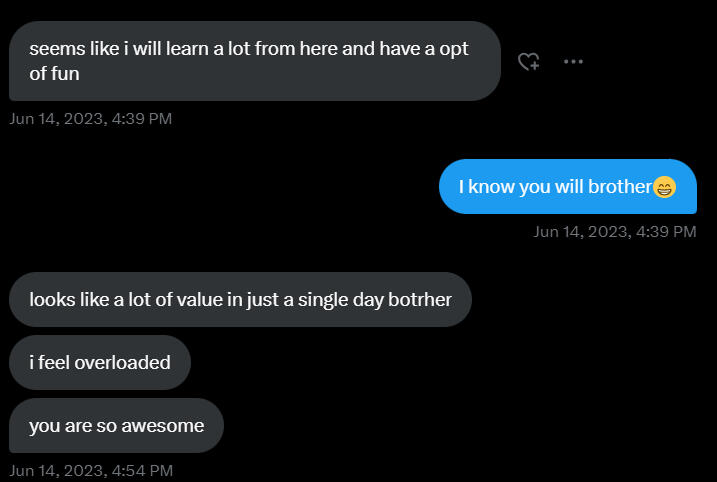This screenshot has height=482, width=717.
Task: Click the words "single day" in the chat
Action: click(x=337, y=299)
